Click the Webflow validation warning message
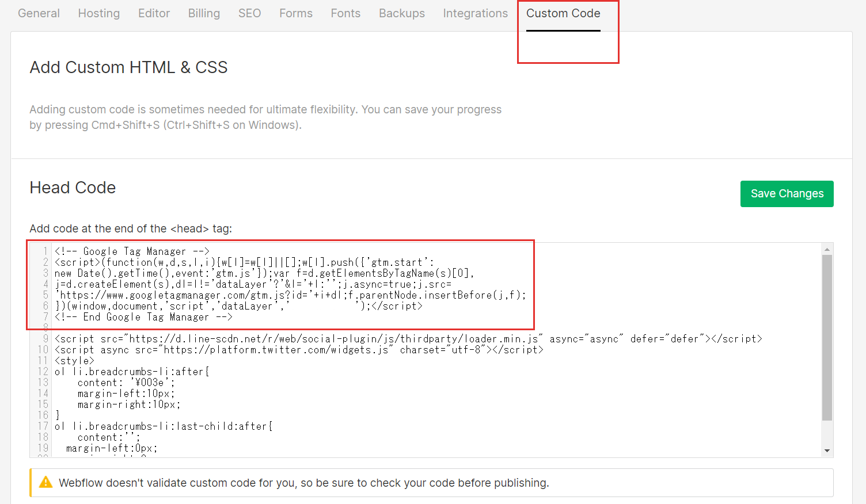The width and height of the screenshot is (866, 504). 304,483
